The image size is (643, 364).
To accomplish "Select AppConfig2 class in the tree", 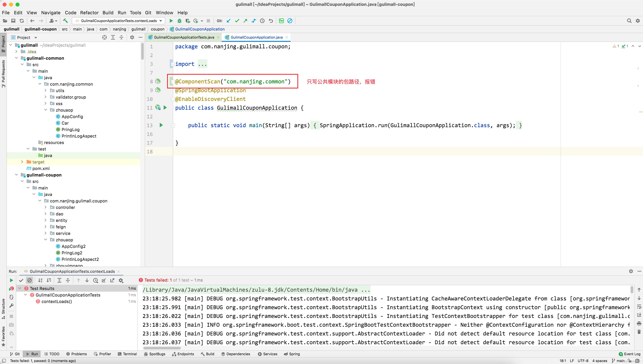I will pyautogui.click(x=74, y=246).
